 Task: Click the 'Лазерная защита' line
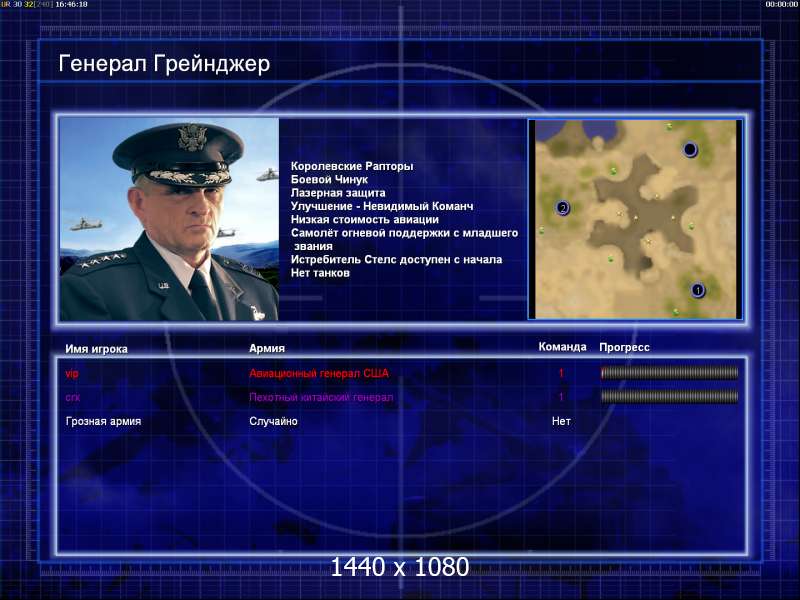[x=338, y=193]
